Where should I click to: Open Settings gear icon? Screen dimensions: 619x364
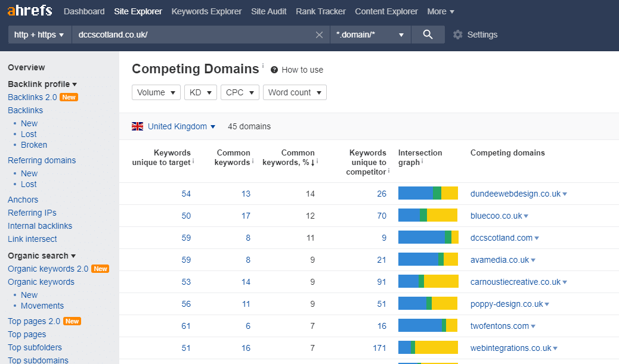point(457,35)
